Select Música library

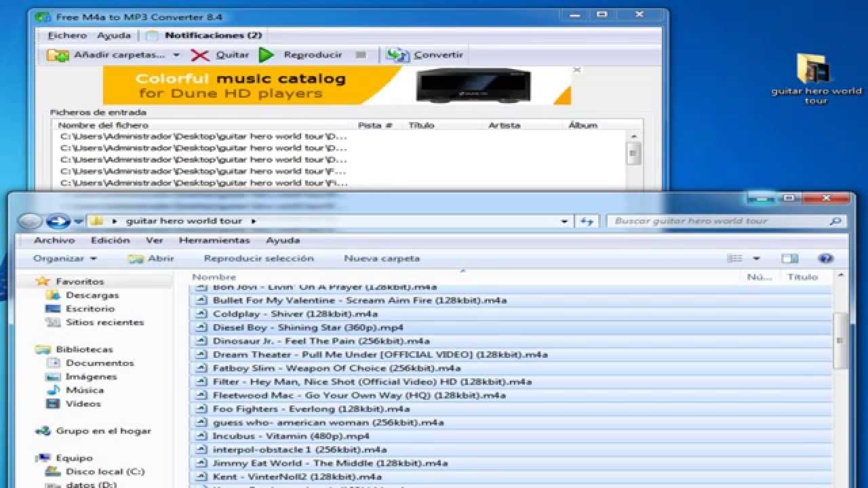(85, 390)
